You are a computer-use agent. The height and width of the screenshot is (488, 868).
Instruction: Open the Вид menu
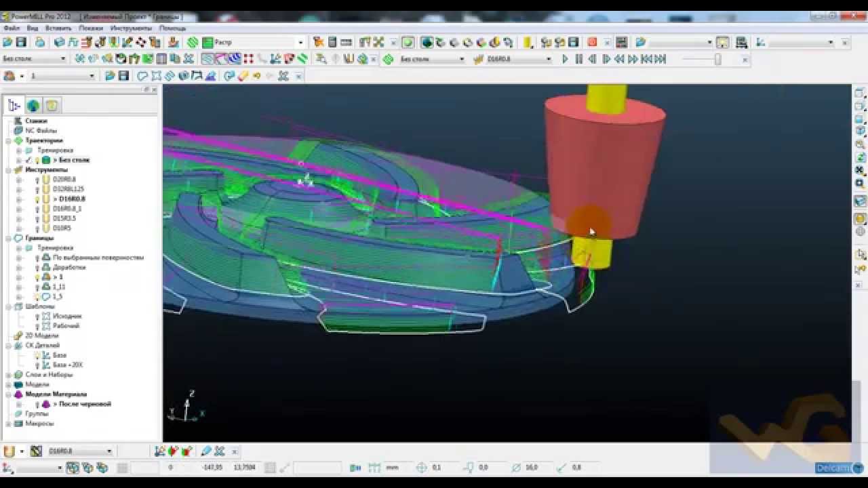(x=33, y=28)
